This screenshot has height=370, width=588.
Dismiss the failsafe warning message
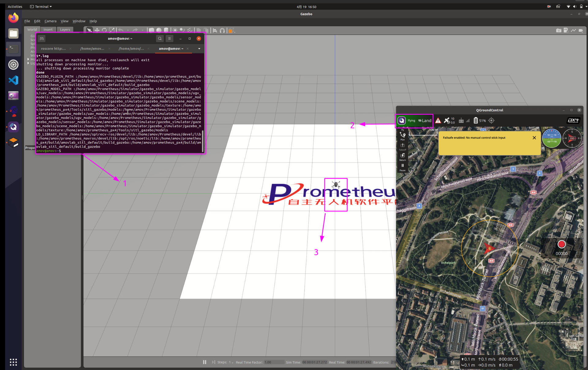tap(534, 138)
